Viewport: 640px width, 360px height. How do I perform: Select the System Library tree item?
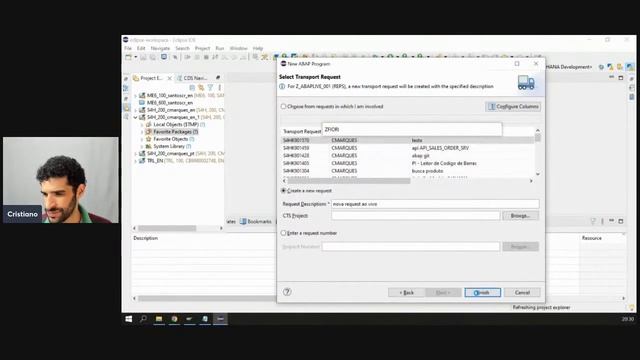tap(169, 146)
